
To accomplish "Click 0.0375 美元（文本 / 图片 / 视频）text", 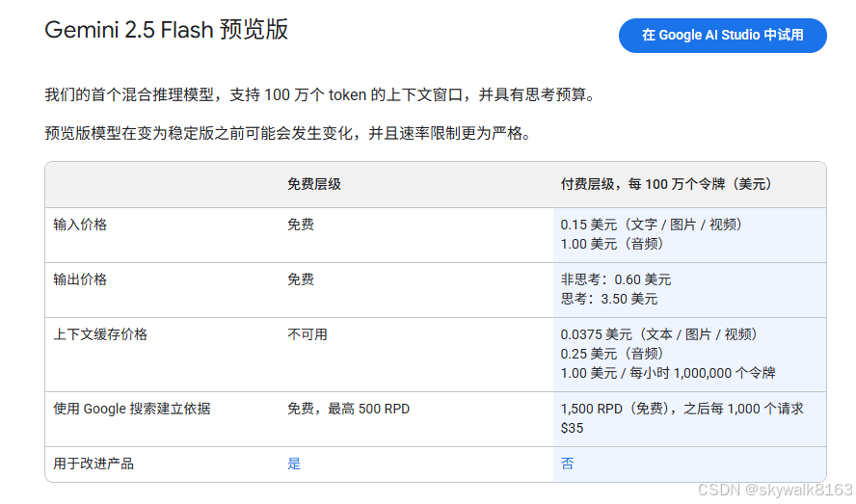I will [x=659, y=334].
